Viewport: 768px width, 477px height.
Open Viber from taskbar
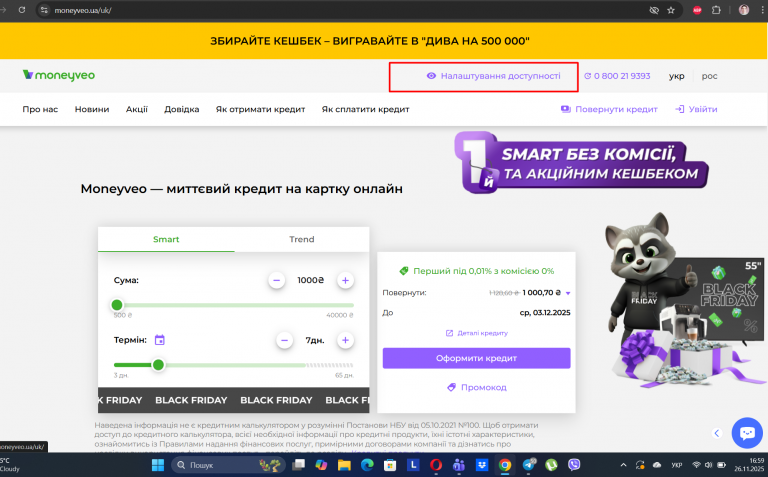(x=575, y=465)
